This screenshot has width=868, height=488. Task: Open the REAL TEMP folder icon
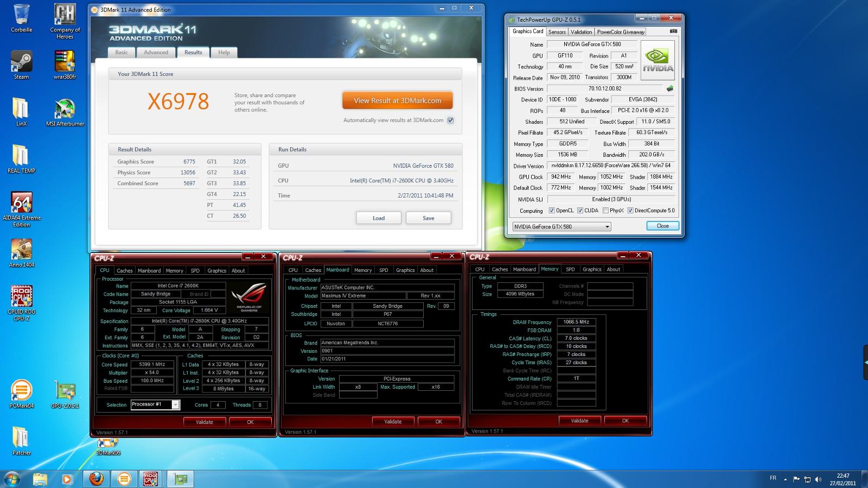coord(21,159)
